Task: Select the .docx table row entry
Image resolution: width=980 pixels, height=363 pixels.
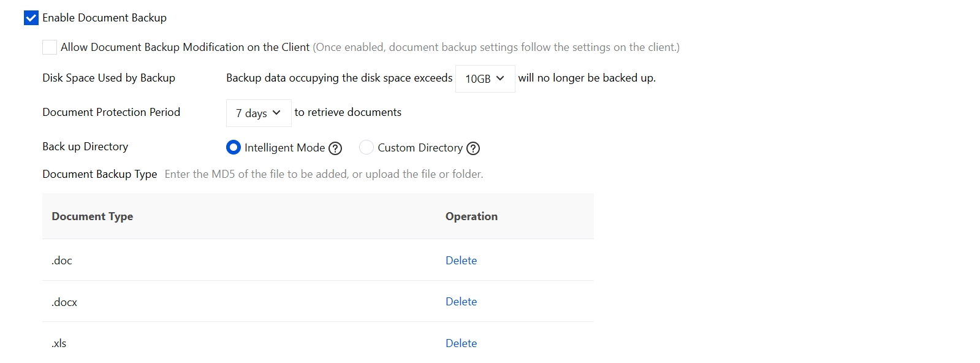Action: pyautogui.click(x=318, y=301)
